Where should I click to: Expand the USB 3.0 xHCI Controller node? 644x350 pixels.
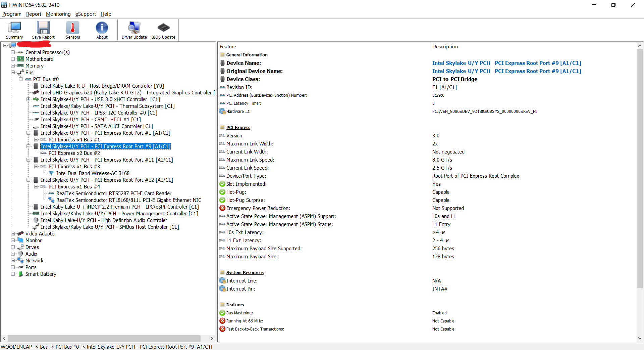pos(28,99)
